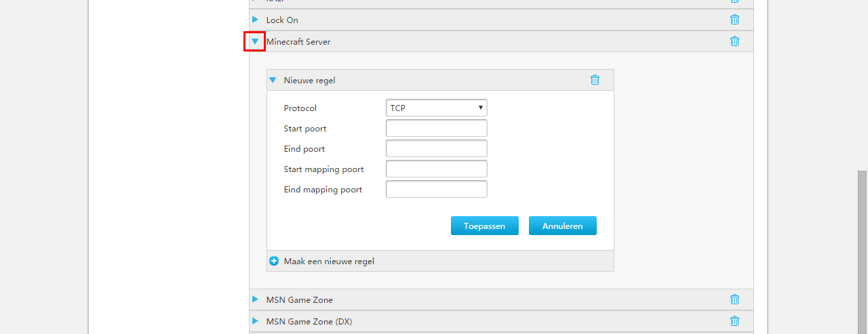868x334 pixels.
Task: Click the Minecraft Server trash icon
Action: point(734,41)
